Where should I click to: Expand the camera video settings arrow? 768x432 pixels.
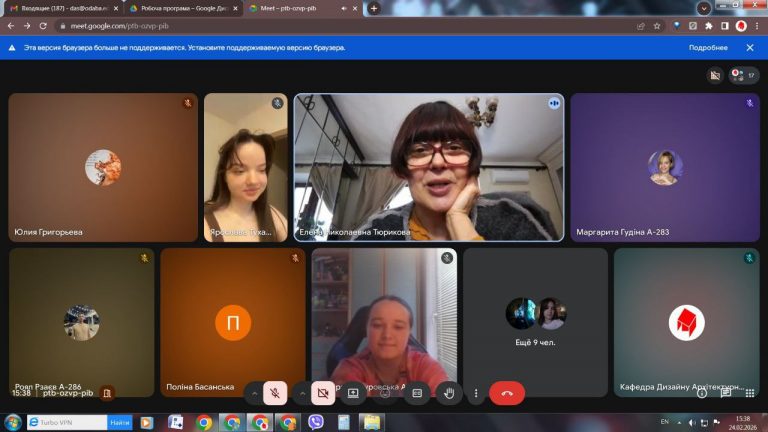pyautogui.click(x=302, y=393)
